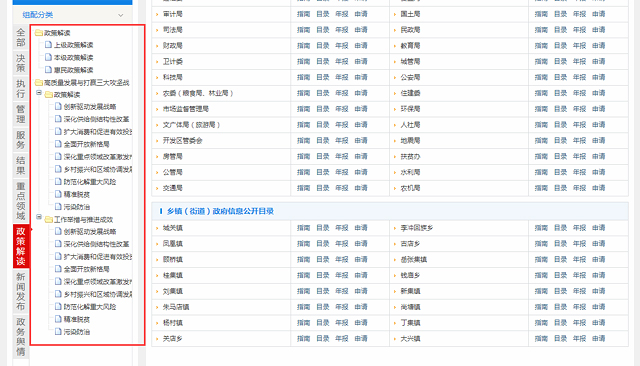Image resolution: width=640 pixels, height=366 pixels.
Task: Open the 开发区管委会 department link
Action: pyautogui.click(x=182, y=141)
